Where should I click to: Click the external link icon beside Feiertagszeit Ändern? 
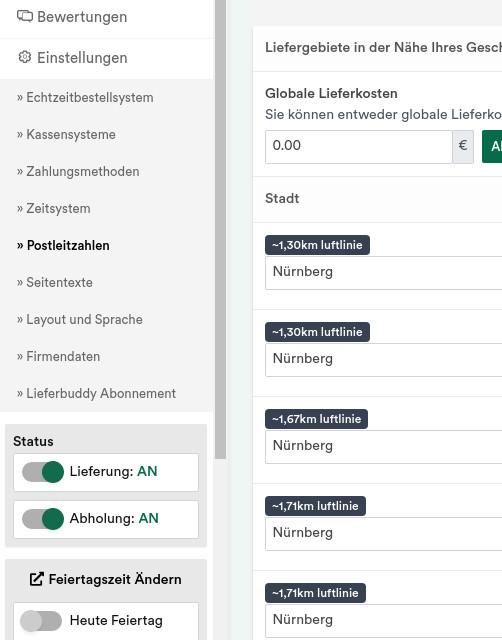tap(36, 579)
